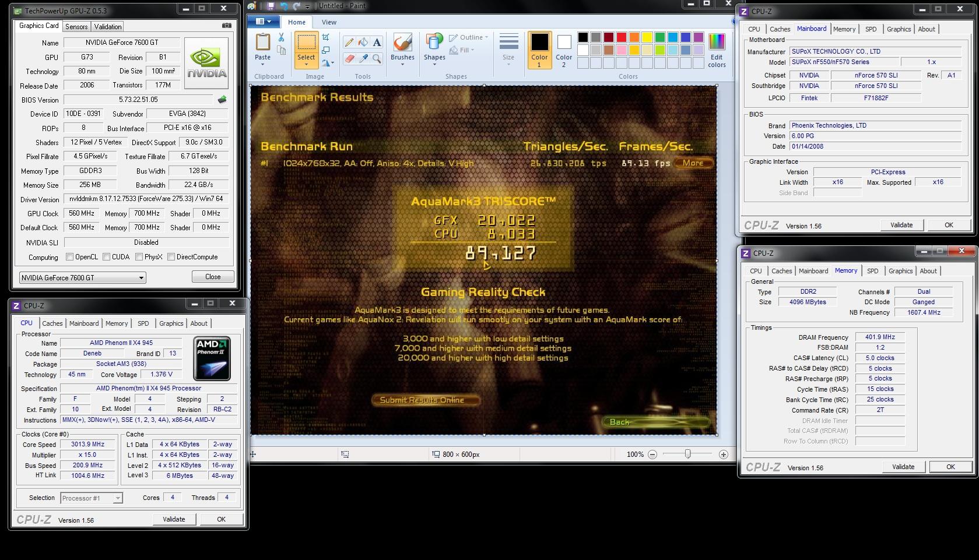Click the AMD Phenom II logo in CPU-Z
Viewport: 979px width, 560px height.
[x=212, y=358]
